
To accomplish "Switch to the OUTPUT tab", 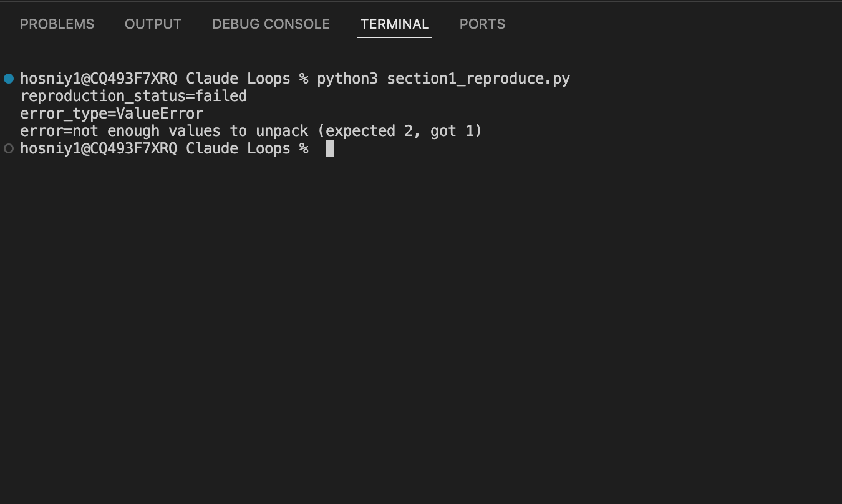I will (x=153, y=24).
